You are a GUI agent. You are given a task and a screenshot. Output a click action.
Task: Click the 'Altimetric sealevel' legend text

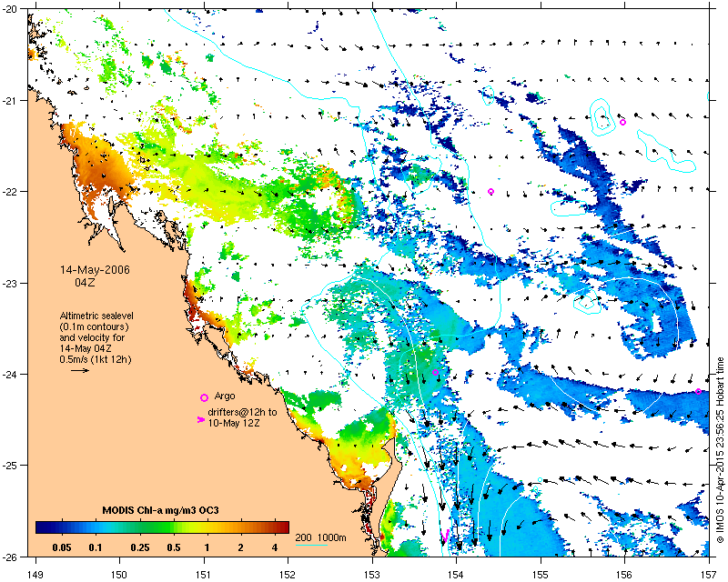(x=96, y=316)
